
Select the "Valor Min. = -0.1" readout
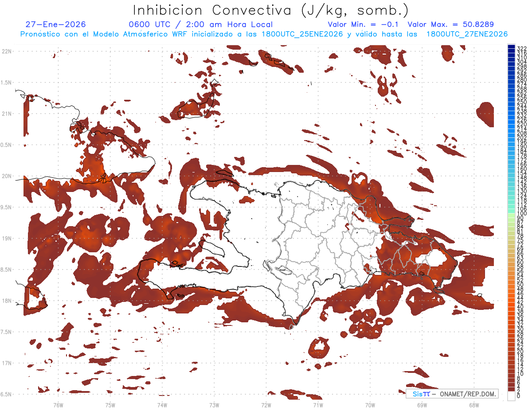pyautogui.click(x=363, y=24)
